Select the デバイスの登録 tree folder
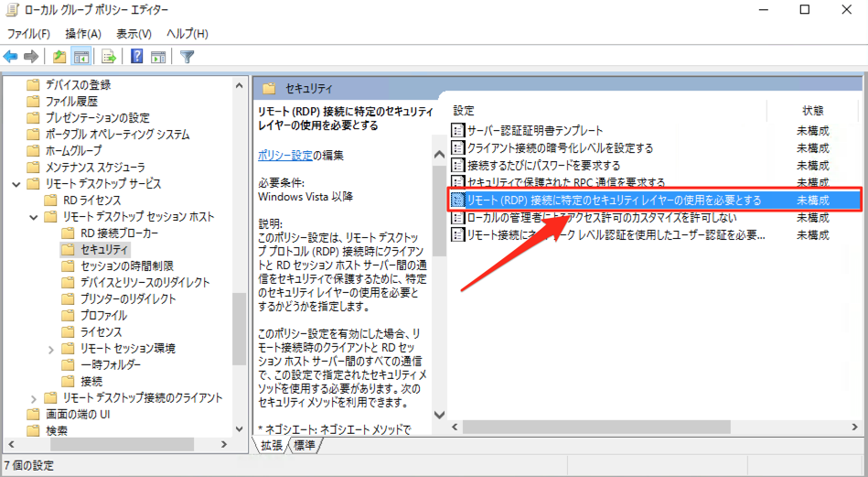The height and width of the screenshot is (477, 868). click(78, 85)
